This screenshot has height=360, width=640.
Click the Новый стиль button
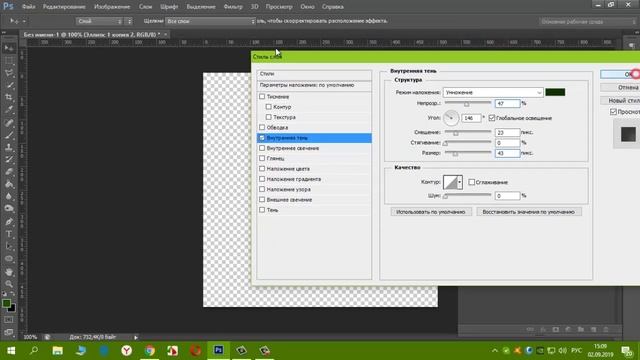point(620,100)
